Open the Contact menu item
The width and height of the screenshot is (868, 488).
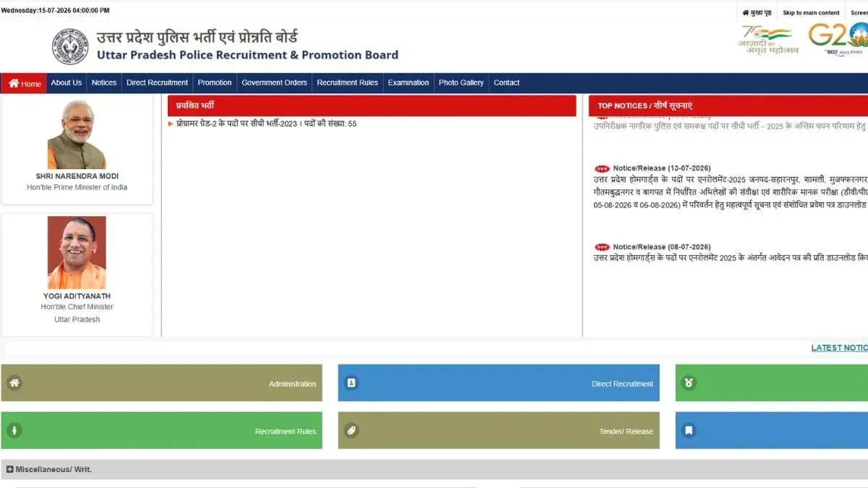pyautogui.click(x=506, y=82)
